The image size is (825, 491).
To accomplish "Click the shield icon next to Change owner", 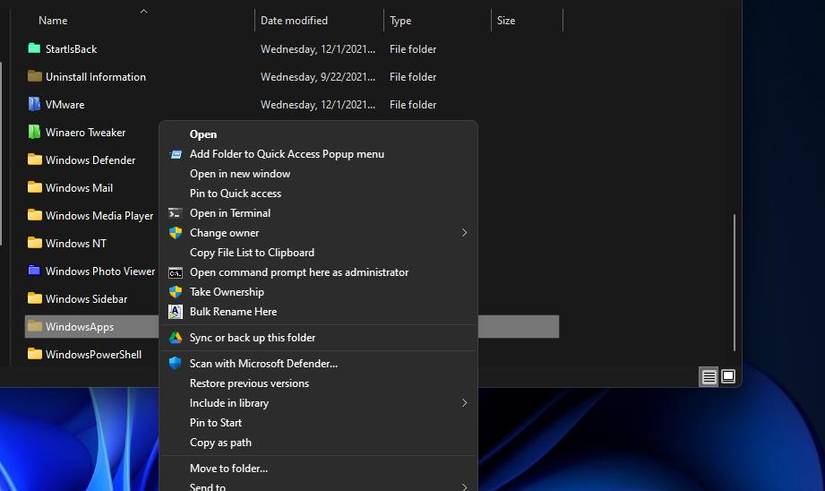I will point(175,233).
